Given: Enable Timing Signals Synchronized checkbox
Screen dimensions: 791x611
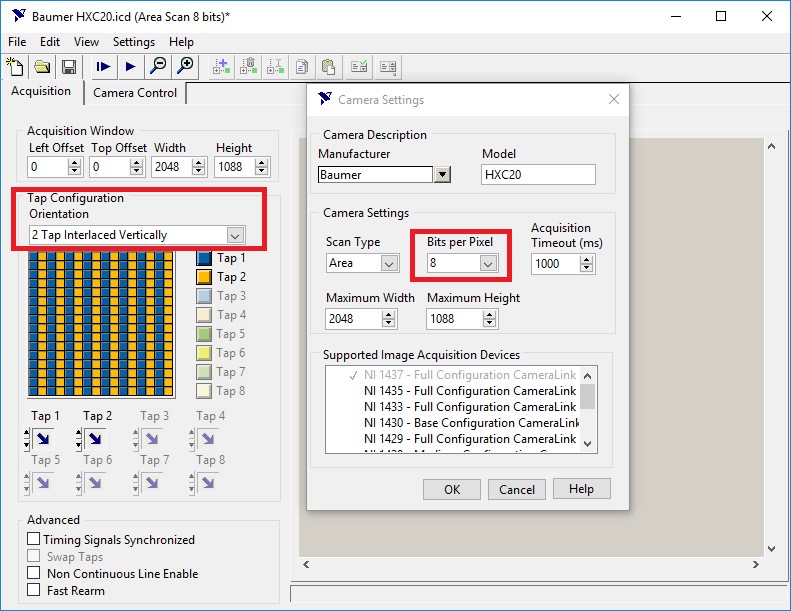Looking at the screenshot, I should click(x=34, y=540).
